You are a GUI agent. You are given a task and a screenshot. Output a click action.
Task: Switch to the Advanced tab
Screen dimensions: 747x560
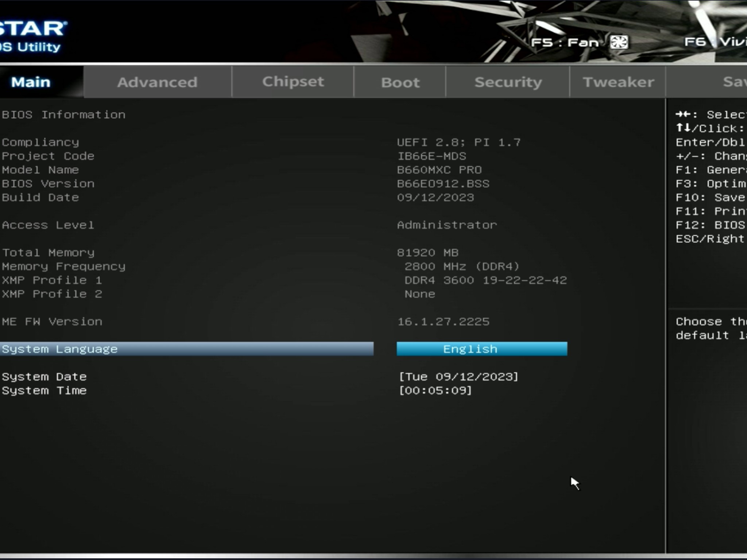click(x=157, y=82)
